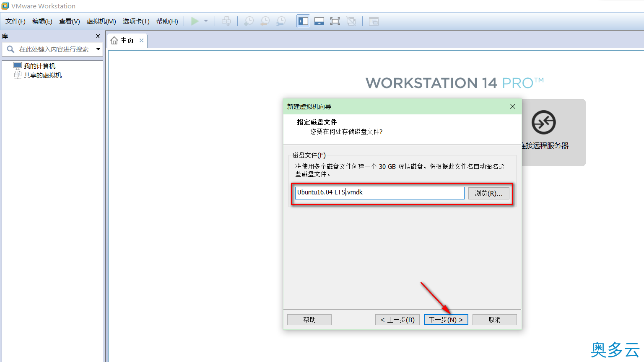Open the 文件(F) menu
Image resolution: width=644 pixels, height=362 pixels.
[x=16, y=21]
